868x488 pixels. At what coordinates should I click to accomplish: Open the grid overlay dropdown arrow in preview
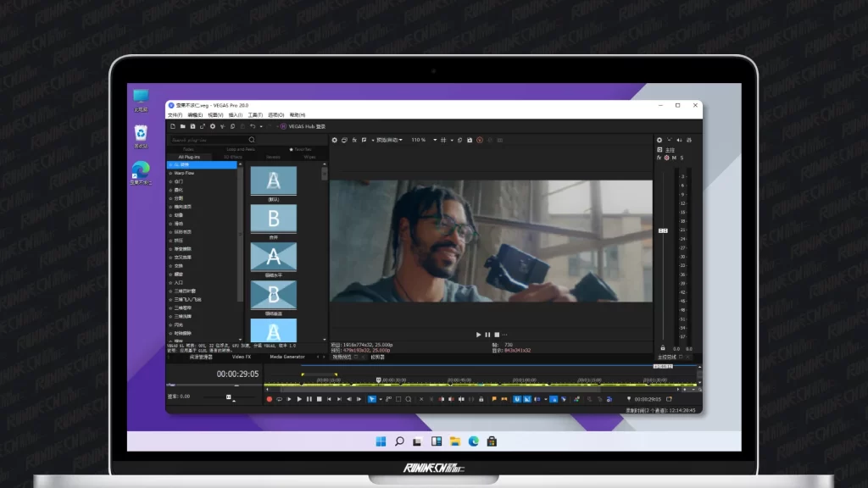[452, 140]
